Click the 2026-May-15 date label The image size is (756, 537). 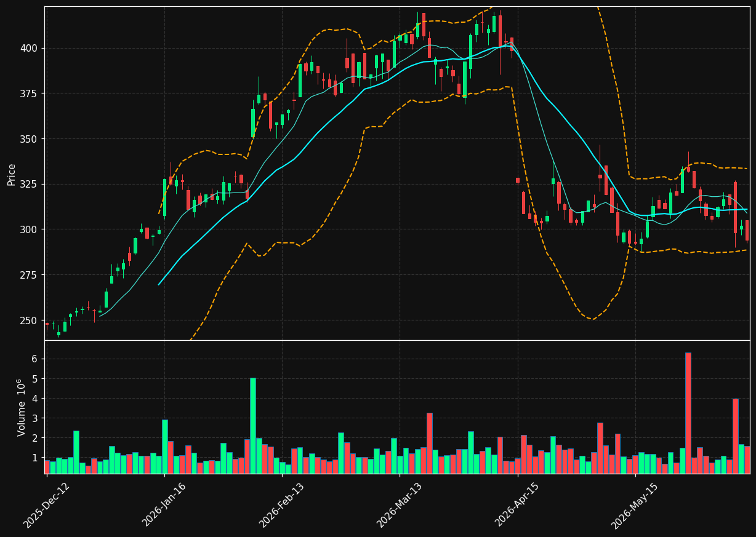point(635,505)
